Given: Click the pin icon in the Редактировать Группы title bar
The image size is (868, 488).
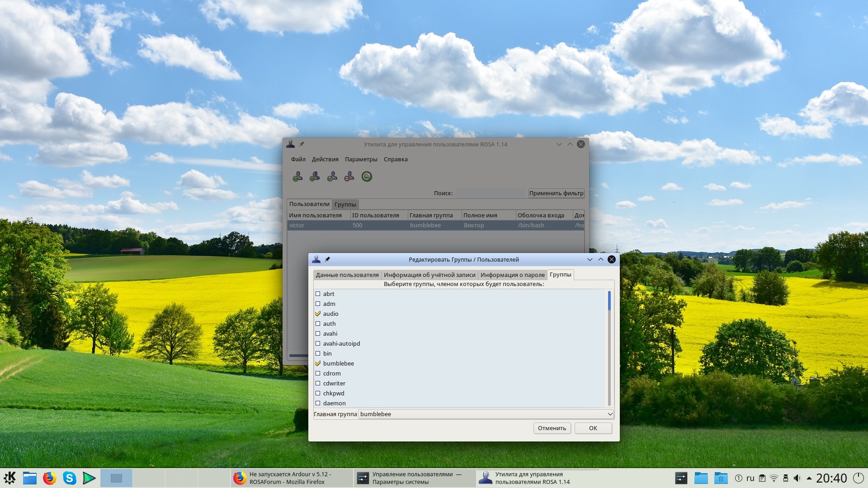Looking at the screenshot, I should [x=327, y=259].
